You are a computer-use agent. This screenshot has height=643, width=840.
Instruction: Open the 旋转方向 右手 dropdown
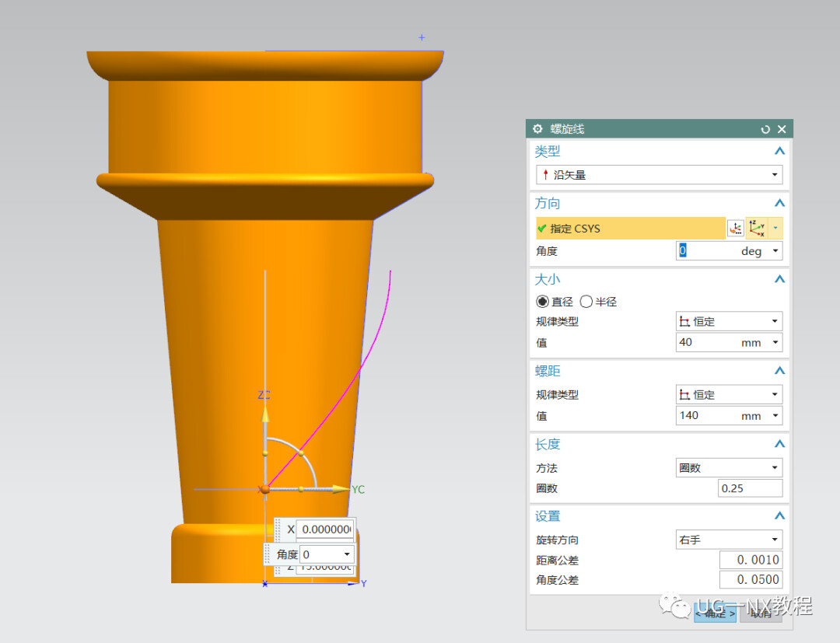(x=729, y=539)
